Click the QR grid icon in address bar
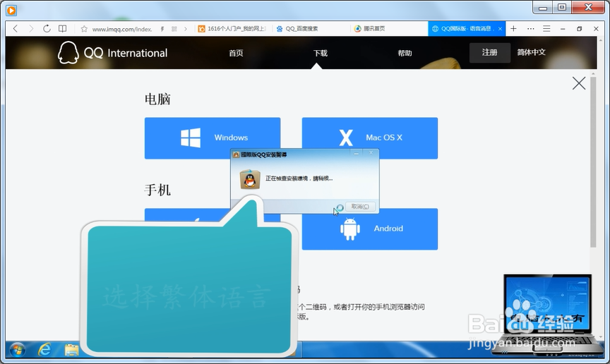This screenshot has height=364, width=610. pyautogui.click(x=174, y=29)
